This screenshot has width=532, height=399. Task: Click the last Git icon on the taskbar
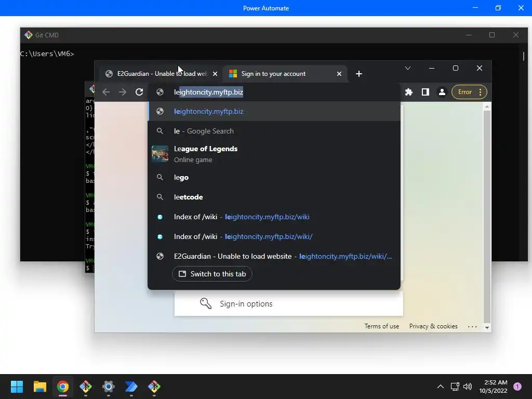154,387
